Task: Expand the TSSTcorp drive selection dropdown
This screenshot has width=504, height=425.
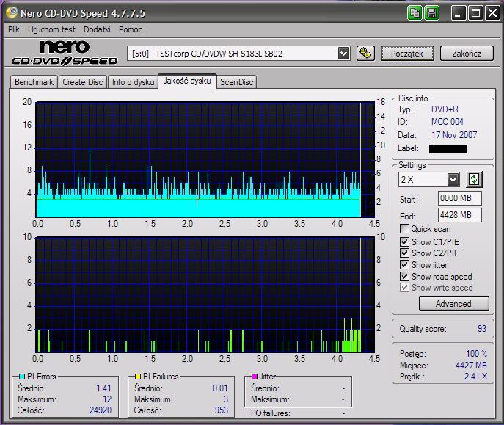Action: [x=343, y=54]
